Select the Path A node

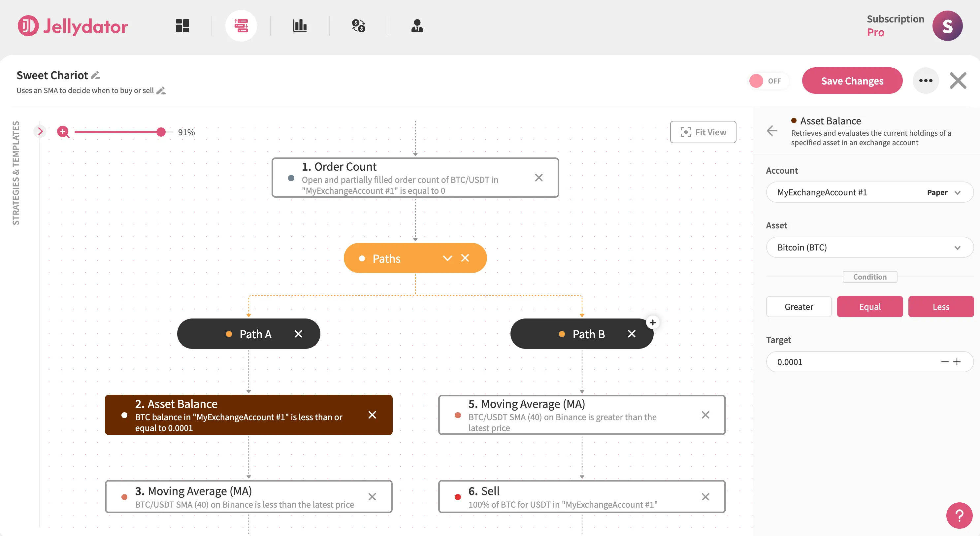[248, 334]
